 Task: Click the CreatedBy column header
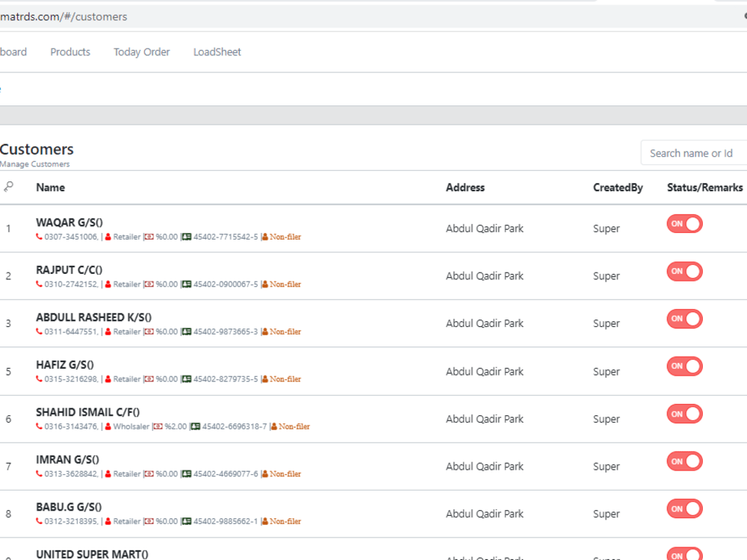pyautogui.click(x=618, y=187)
